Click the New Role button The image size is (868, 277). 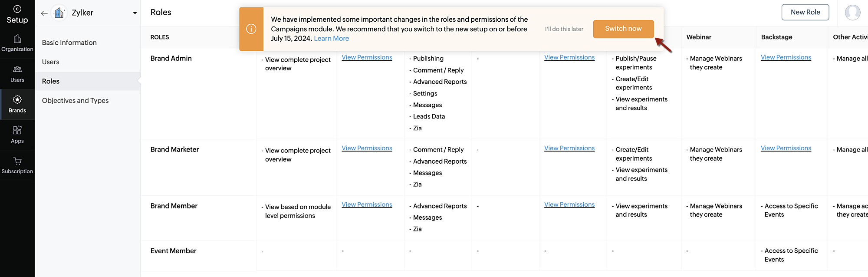point(805,12)
